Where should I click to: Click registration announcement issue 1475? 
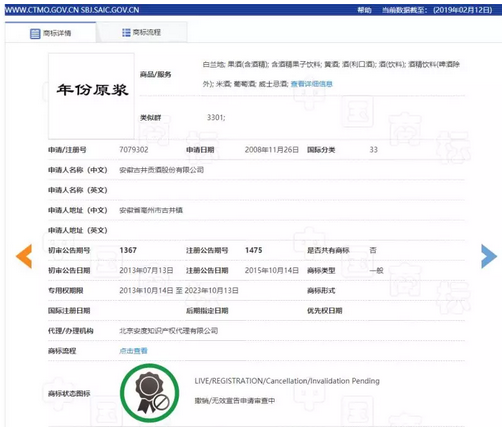(x=254, y=250)
